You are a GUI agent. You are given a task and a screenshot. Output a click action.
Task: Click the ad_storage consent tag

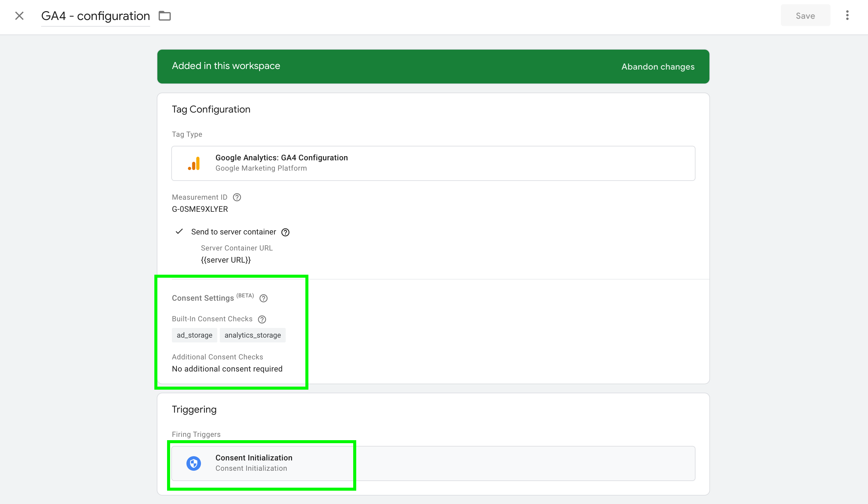click(x=193, y=335)
